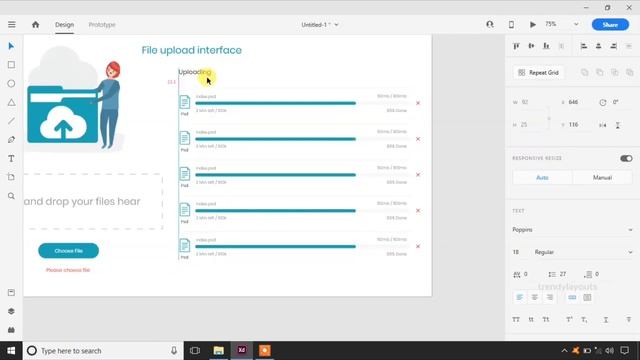The width and height of the screenshot is (640, 360).
Task: Align selection to the left
Action: [584, 46]
